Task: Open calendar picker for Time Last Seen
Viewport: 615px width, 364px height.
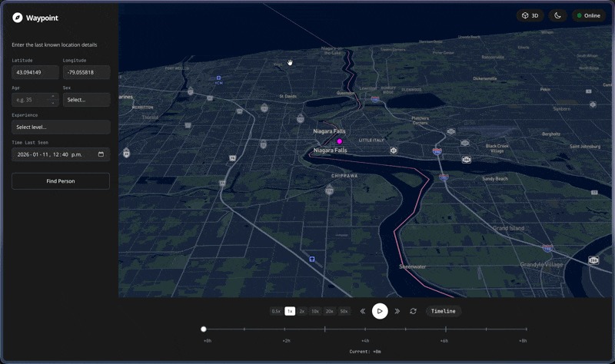Action: tap(101, 154)
